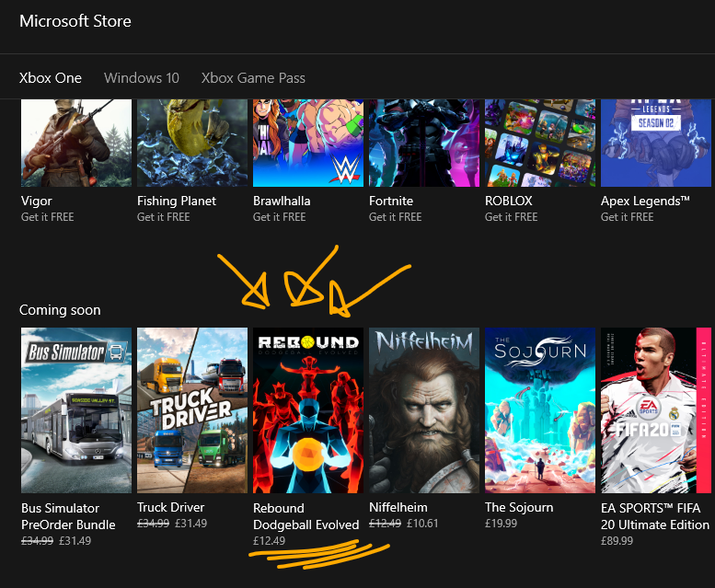Select The Sojourn title
This screenshot has width=715, height=588.
[x=519, y=507]
